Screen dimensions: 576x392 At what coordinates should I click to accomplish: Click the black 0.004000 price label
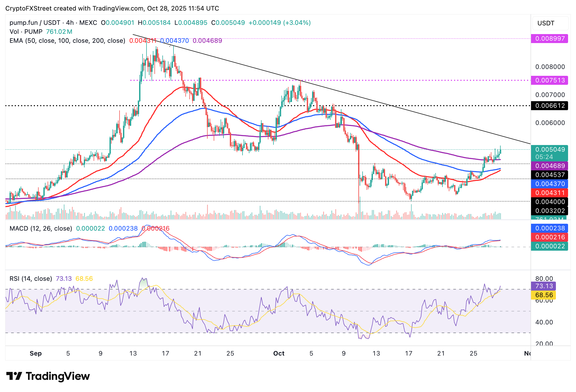point(550,202)
